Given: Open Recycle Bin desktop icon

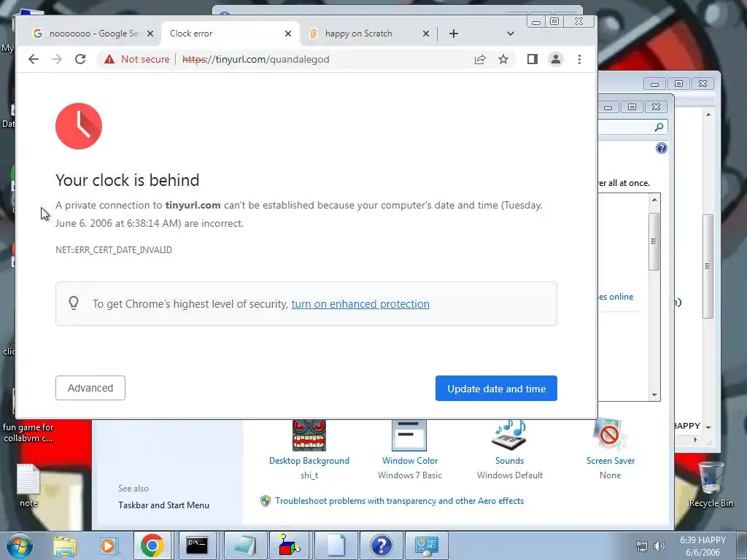Looking at the screenshot, I should click(711, 484).
